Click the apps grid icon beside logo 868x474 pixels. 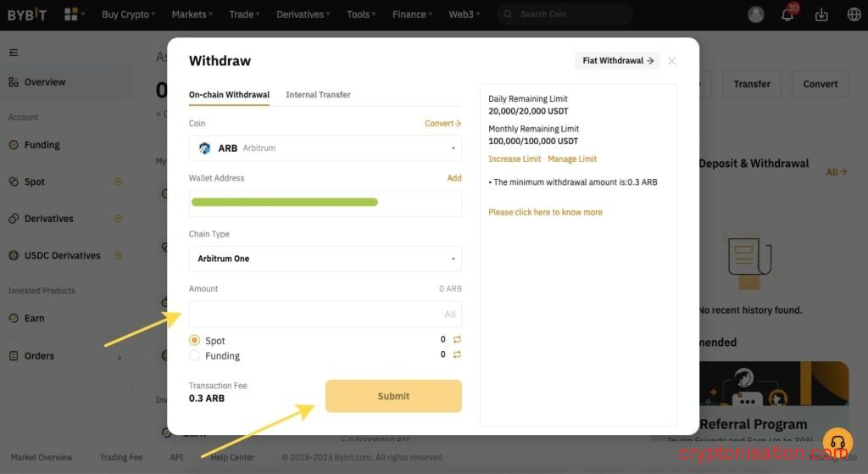click(x=71, y=14)
